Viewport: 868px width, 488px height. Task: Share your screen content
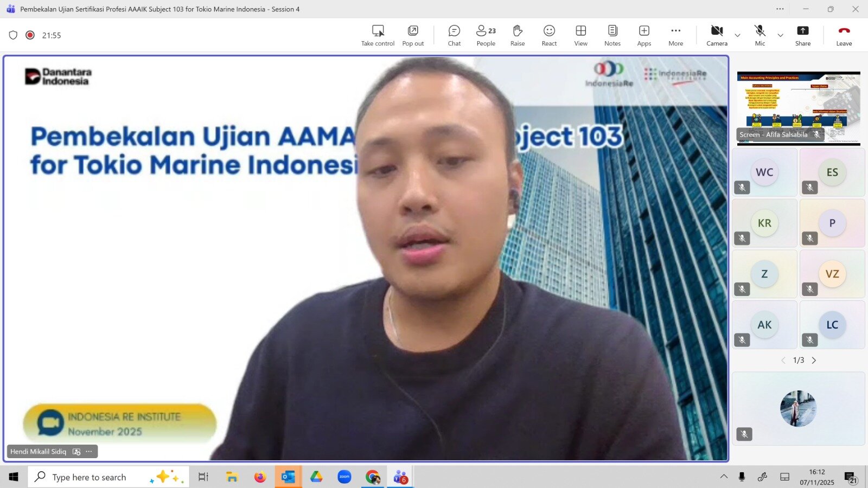point(802,36)
